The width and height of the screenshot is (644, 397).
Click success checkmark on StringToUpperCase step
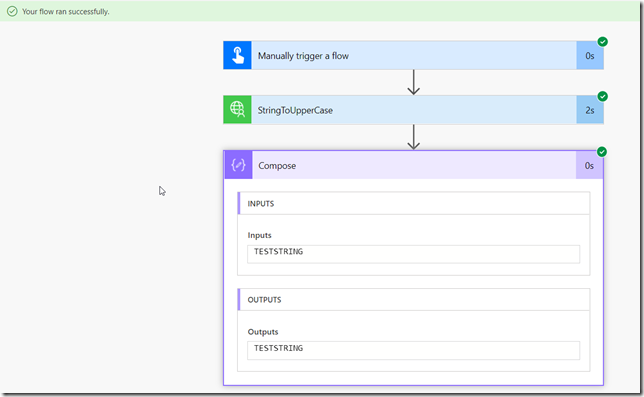point(603,96)
